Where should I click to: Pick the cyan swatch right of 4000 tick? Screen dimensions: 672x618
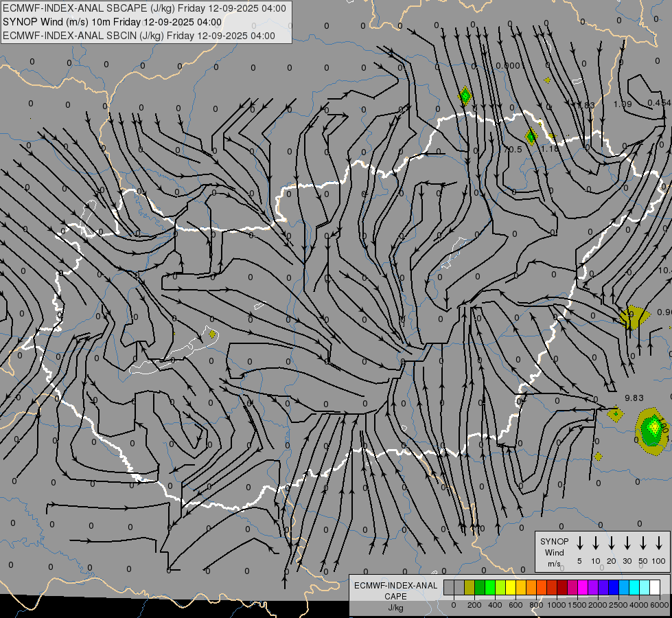[x=645, y=587]
